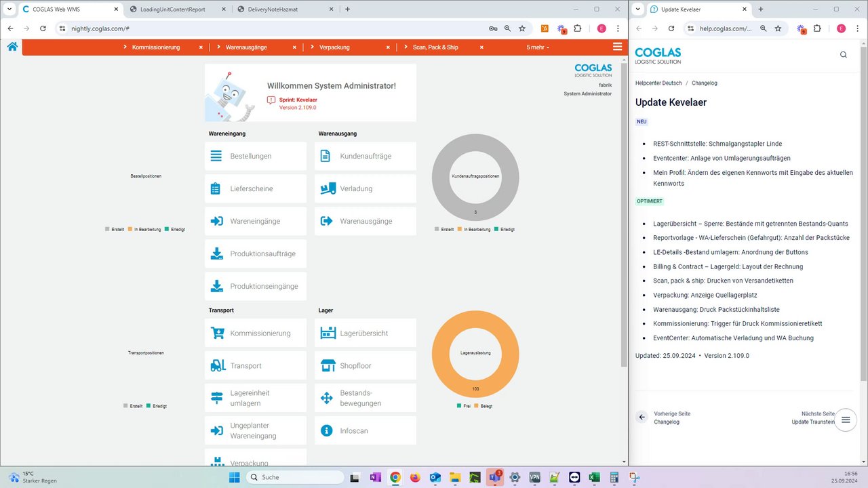Viewport: 868px width, 488px height.
Task: Click the Windows taskbar Suche field
Action: point(294,477)
